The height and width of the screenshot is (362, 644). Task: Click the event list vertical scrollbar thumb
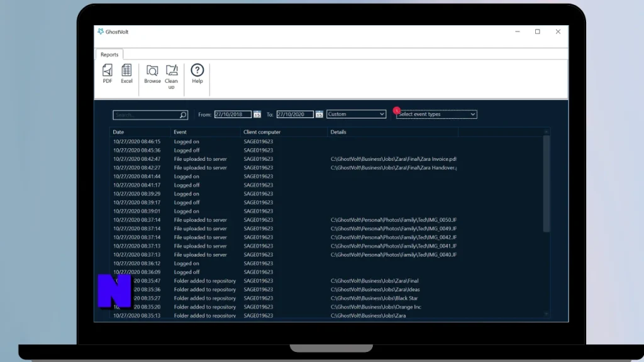[x=547, y=184]
